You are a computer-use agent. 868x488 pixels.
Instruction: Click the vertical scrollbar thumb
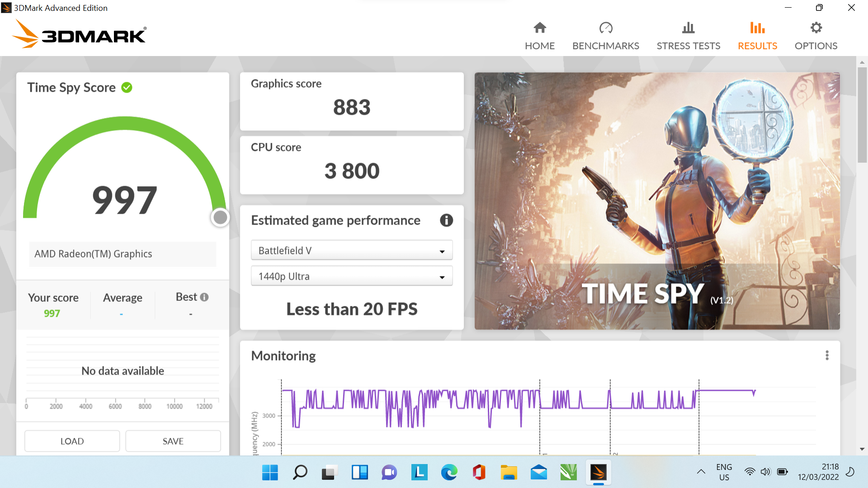tap(862, 115)
